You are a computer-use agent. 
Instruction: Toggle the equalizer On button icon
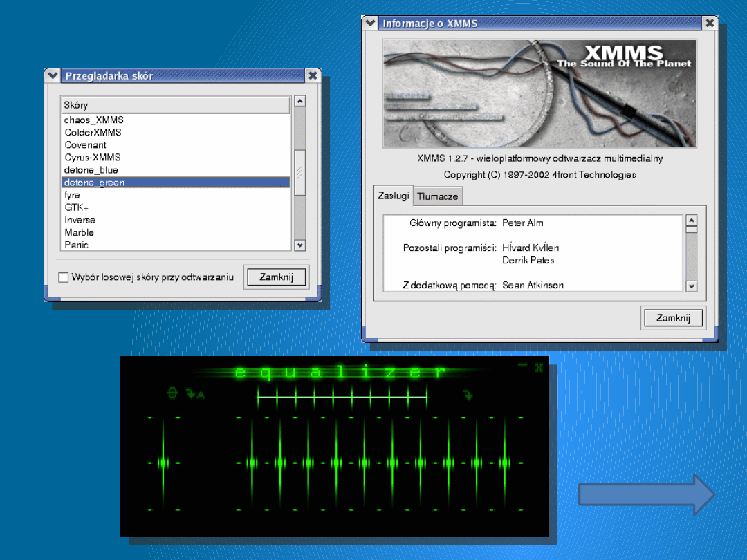[173, 393]
